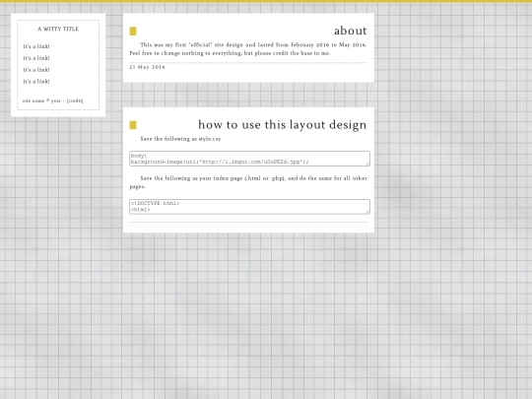Click the text "Save the following as style.css"
532x399 pixels.
point(180,139)
